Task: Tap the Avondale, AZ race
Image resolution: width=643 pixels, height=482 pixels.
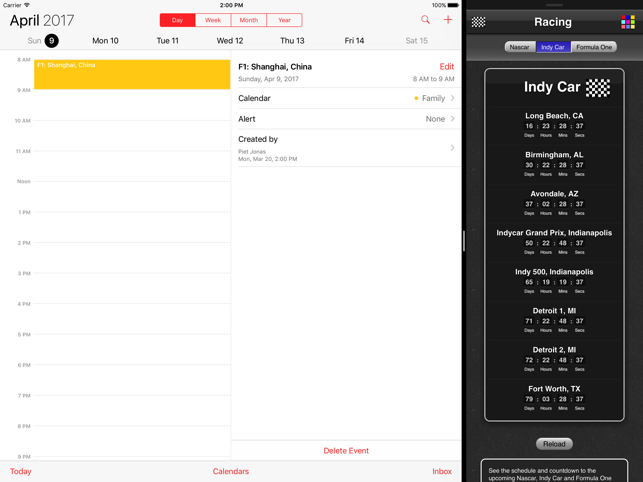Action: (554, 203)
